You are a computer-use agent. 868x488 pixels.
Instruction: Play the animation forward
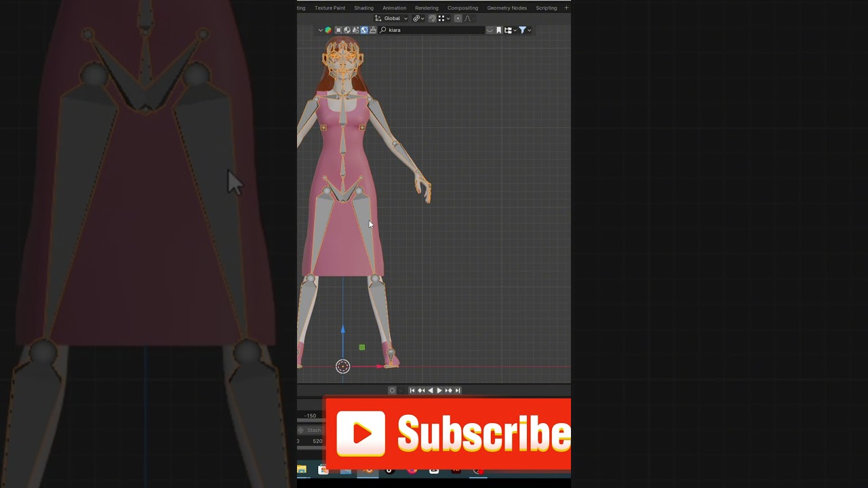click(x=439, y=390)
